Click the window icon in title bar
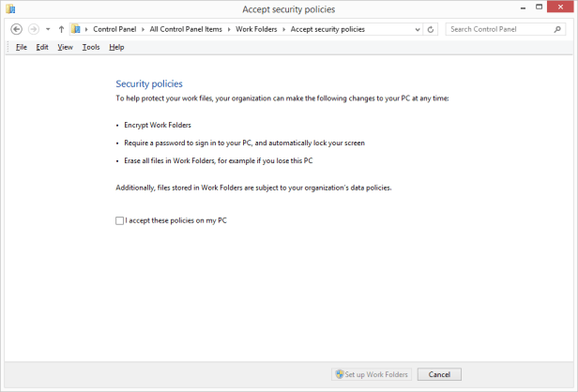Viewport: 578px width, 392px height. 10,9
